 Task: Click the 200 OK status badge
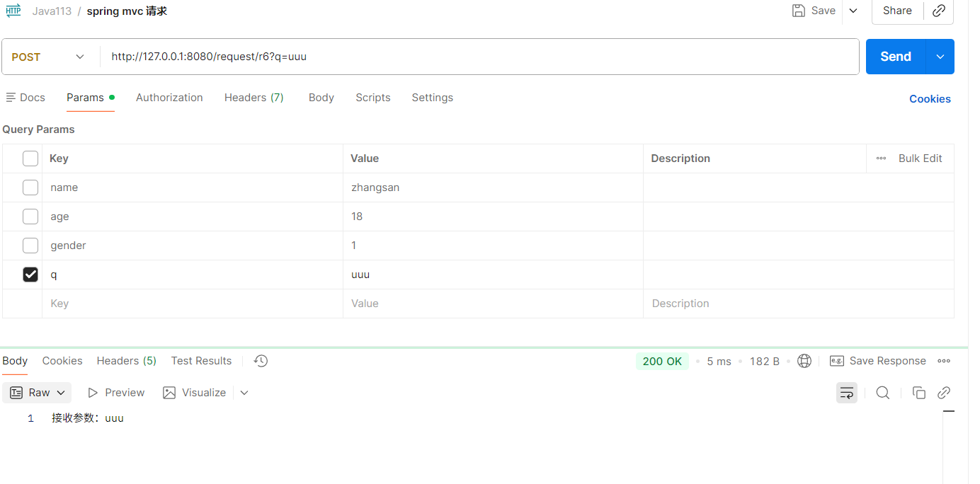(662, 361)
